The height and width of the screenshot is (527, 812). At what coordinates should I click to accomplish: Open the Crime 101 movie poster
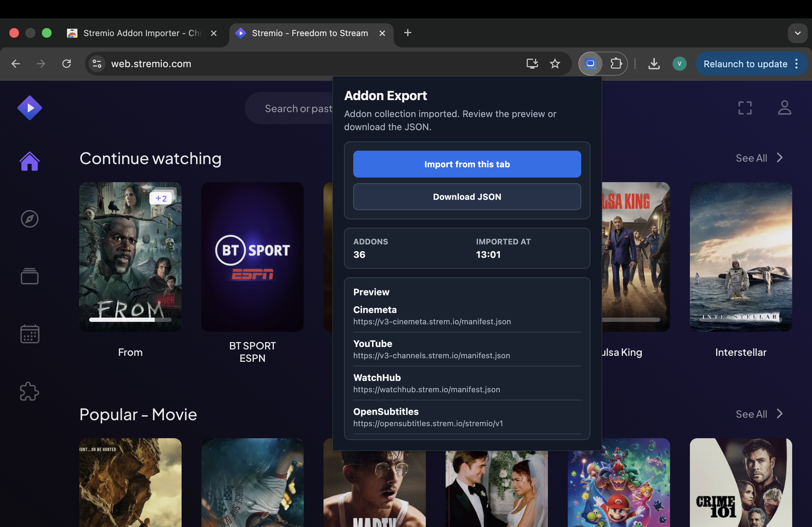point(741,482)
